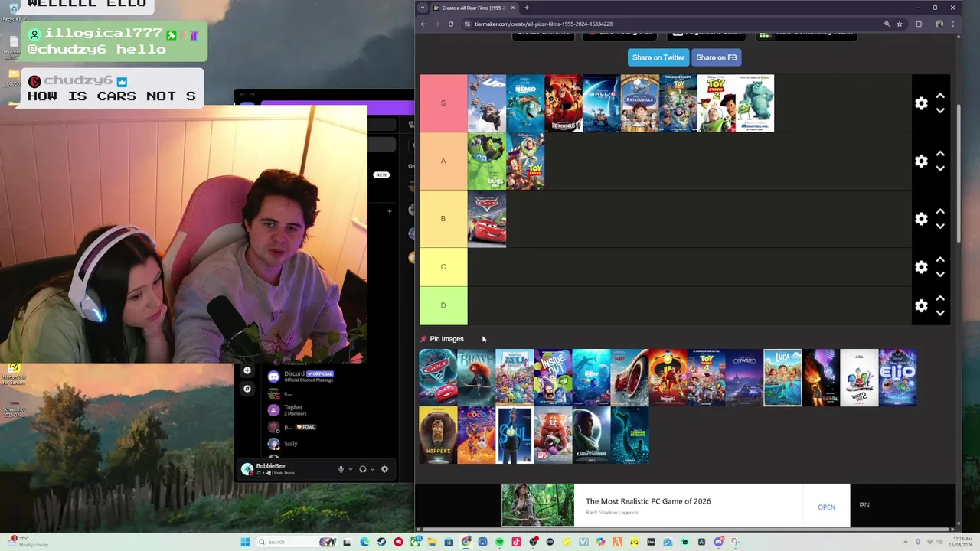Screen dimensions: 980x551
Task: Open settings gear for B tier row
Action: [921, 219]
